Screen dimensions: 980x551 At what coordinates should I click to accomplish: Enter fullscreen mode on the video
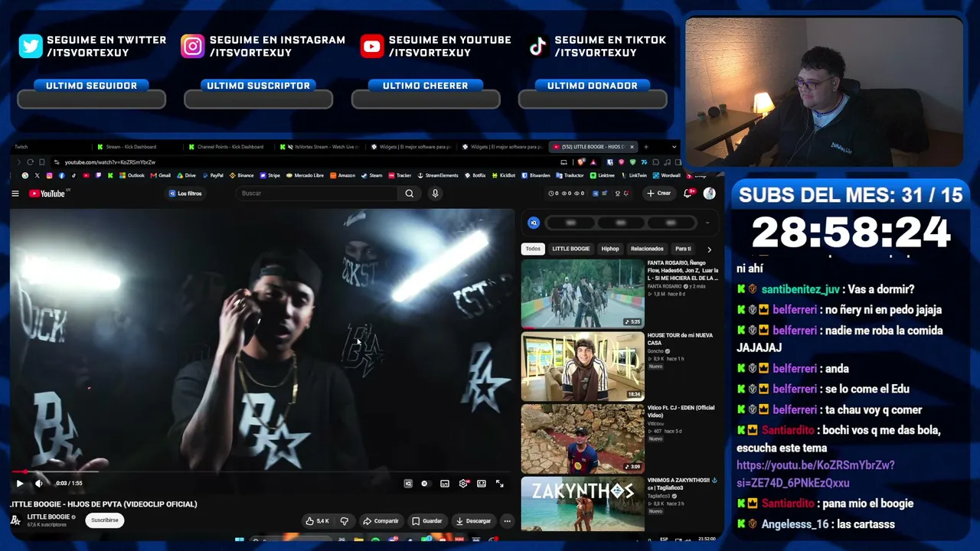pyautogui.click(x=500, y=484)
